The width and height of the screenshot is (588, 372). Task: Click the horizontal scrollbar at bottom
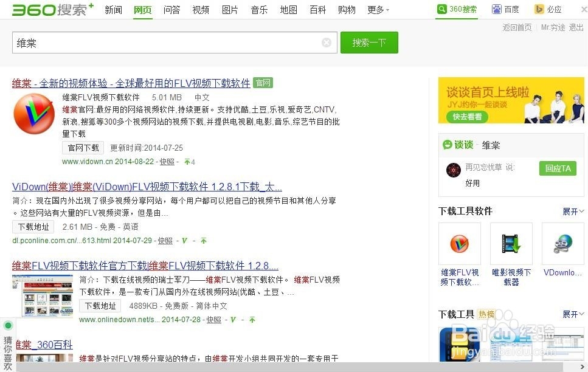pos(289,367)
